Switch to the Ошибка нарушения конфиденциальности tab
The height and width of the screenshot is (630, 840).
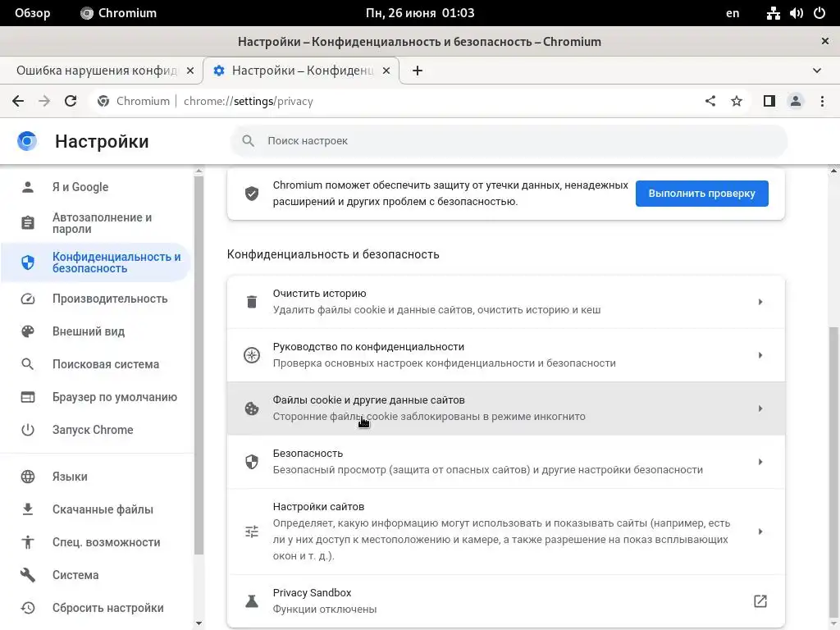[97, 71]
